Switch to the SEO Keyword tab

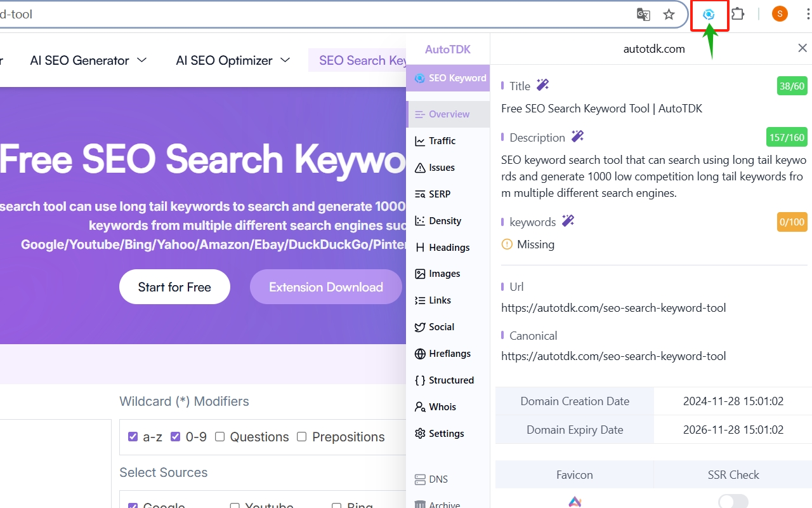tap(448, 77)
